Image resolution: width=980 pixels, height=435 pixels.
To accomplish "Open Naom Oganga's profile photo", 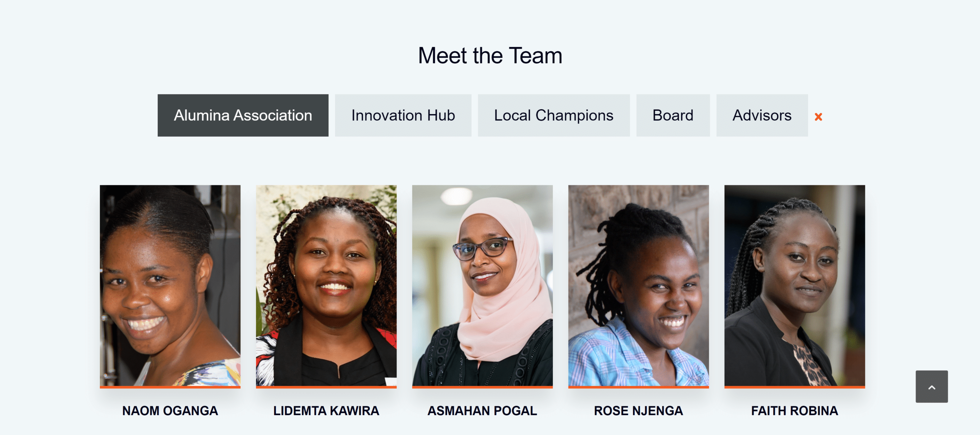I will pyautogui.click(x=170, y=286).
